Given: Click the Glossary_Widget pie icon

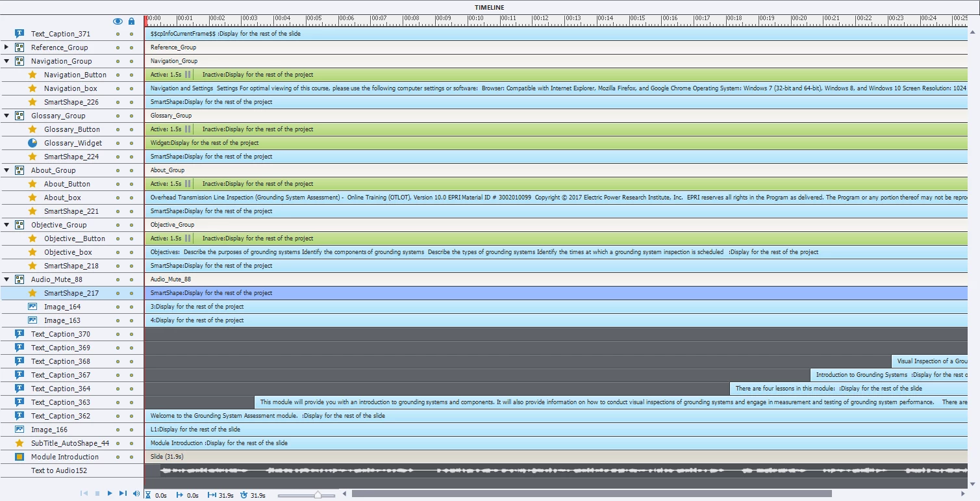Looking at the screenshot, I should [32, 142].
